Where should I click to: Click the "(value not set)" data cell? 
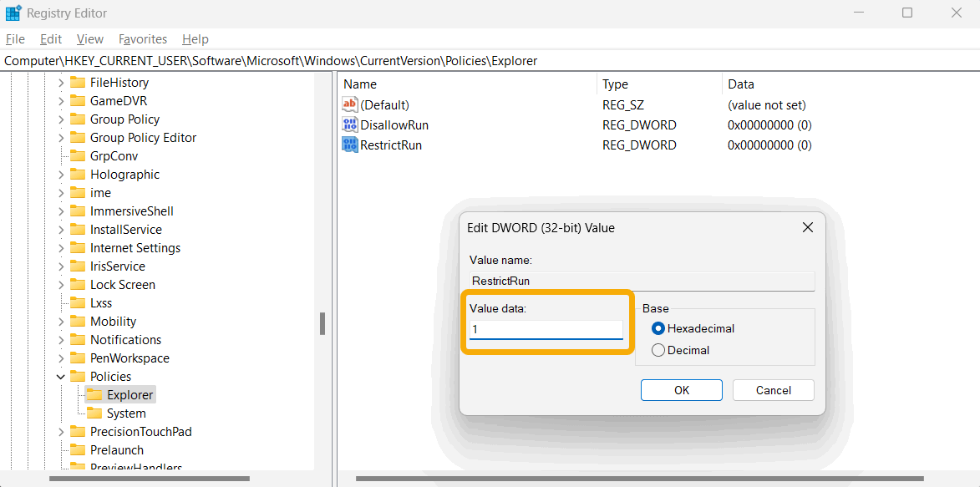(767, 104)
